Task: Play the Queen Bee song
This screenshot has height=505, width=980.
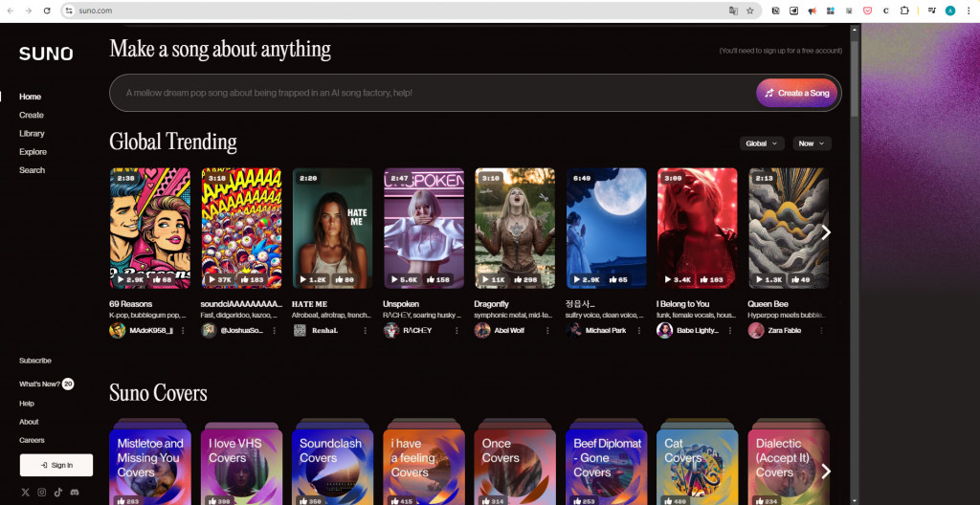Action: (768, 279)
